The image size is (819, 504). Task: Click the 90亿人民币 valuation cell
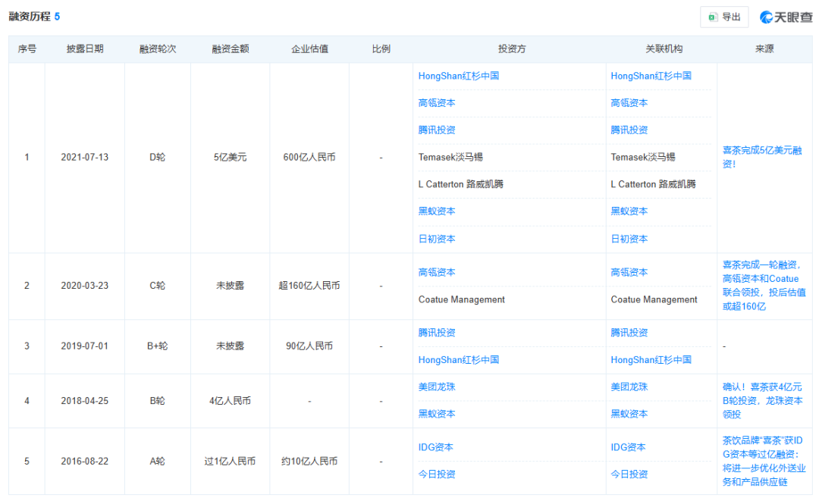click(x=309, y=346)
